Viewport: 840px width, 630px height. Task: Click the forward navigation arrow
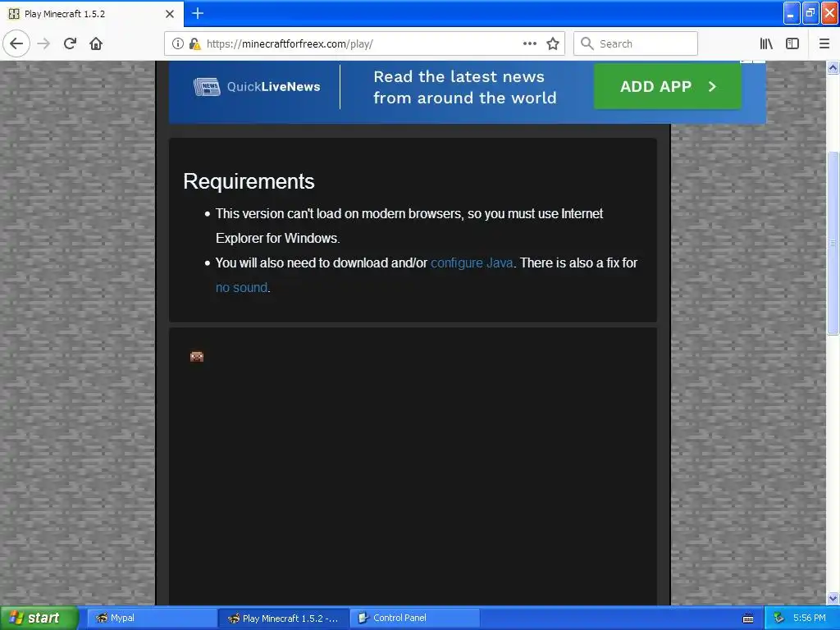click(x=43, y=43)
